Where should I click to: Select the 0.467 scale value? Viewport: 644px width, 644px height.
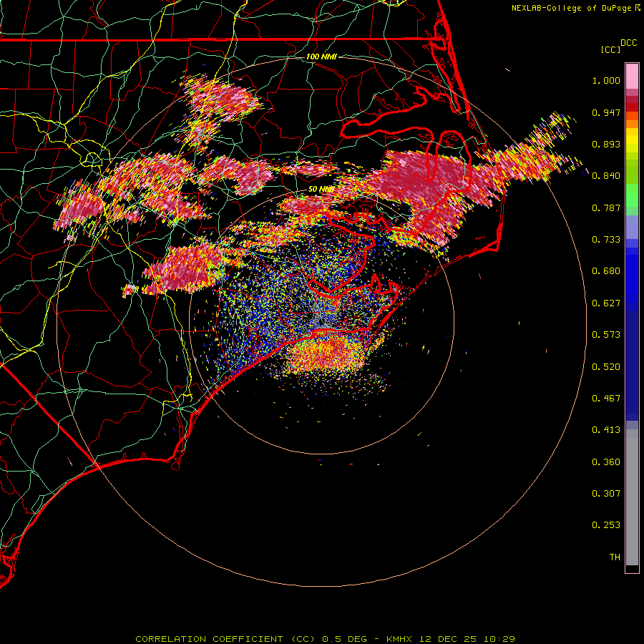pyautogui.click(x=606, y=399)
